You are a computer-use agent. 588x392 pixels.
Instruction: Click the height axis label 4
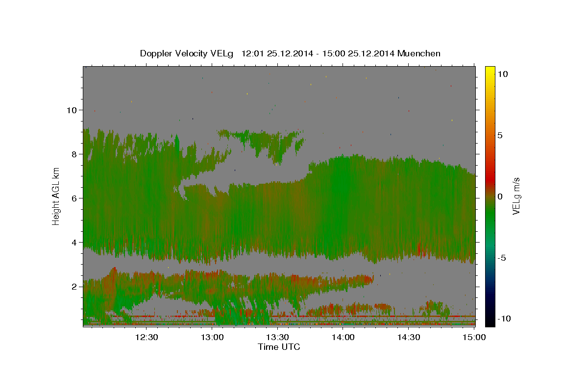click(x=75, y=242)
